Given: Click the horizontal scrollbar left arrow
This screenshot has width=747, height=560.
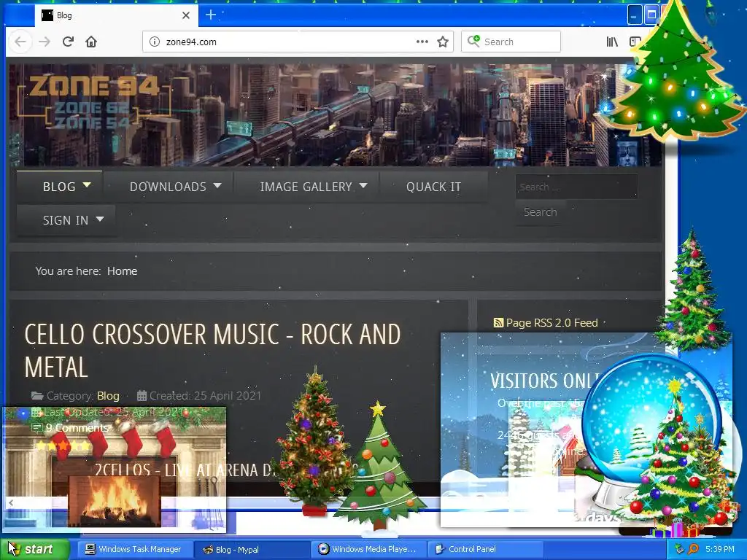Looking at the screenshot, I should point(10,502).
